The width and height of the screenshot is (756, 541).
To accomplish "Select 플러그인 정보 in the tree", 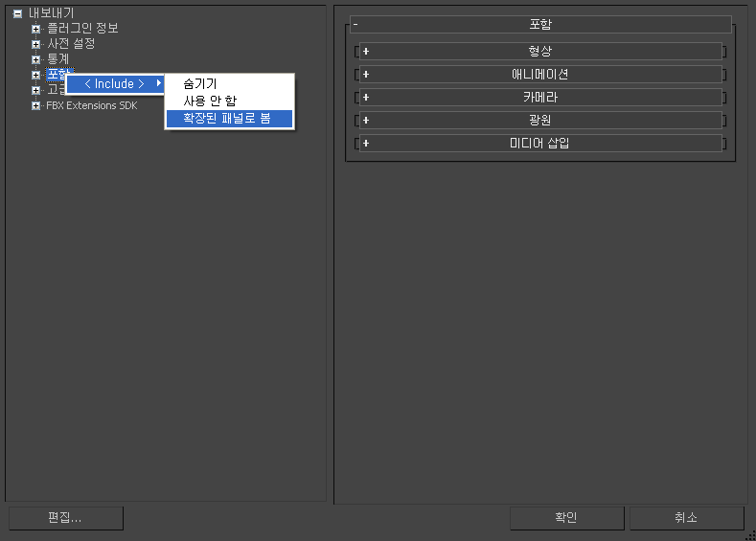I will (x=82, y=28).
